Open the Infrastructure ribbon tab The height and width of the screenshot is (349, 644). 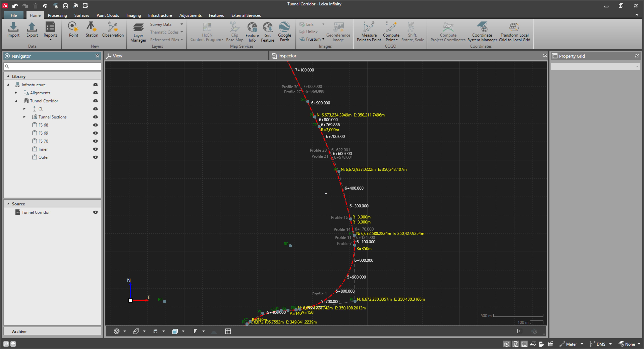(x=160, y=15)
